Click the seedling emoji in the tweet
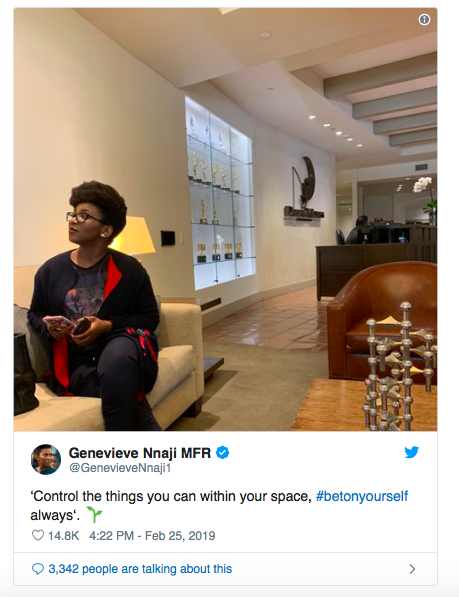The height and width of the screenshot is (597, 459). (94, 514)
